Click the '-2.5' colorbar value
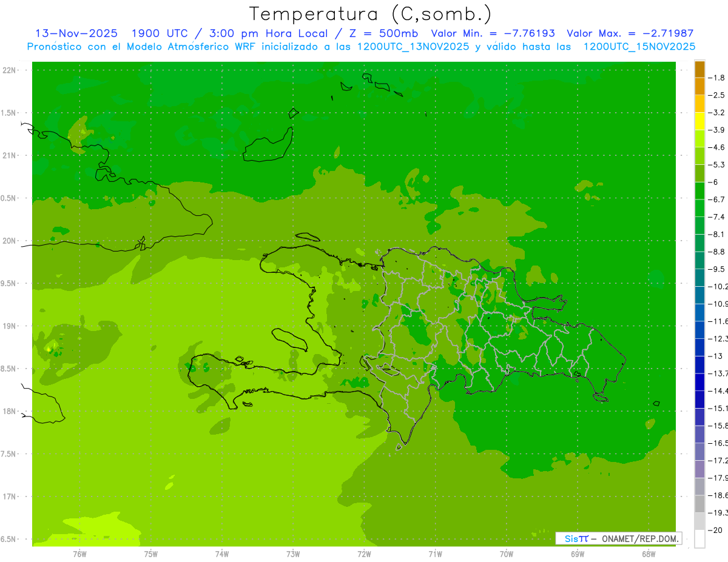Image resolution: width=728 pixels, height=562 pixels. point(716,95)
